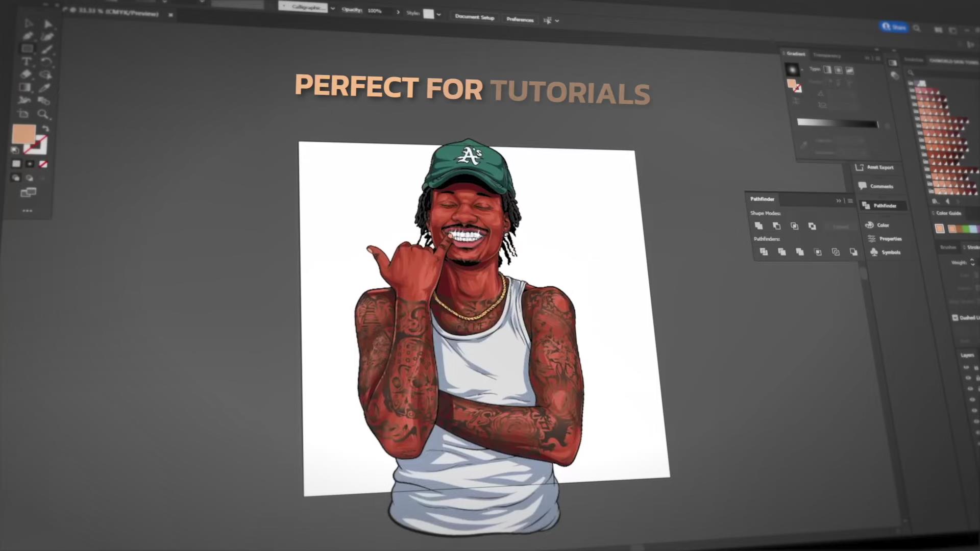Choose radial gradient type
The width and height of the screenshot is (980, 551).
838,70
